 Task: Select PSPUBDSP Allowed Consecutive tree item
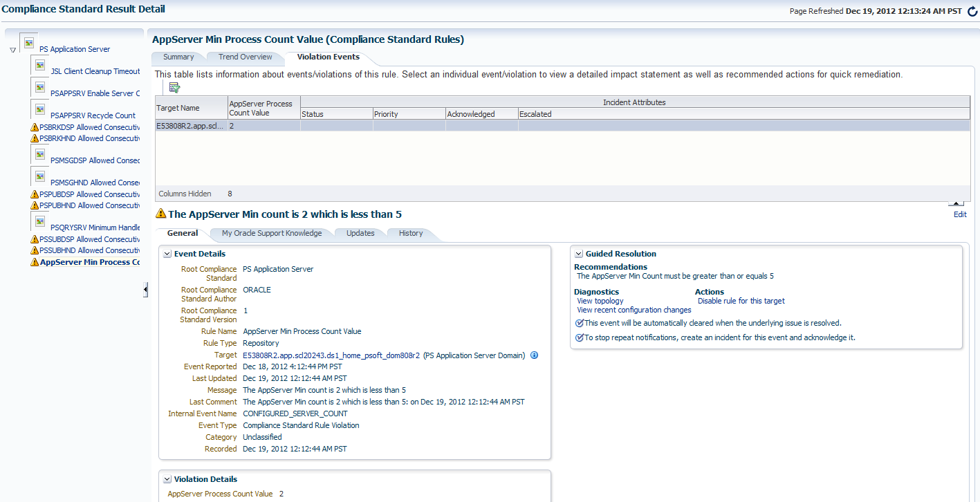(90, 194)
